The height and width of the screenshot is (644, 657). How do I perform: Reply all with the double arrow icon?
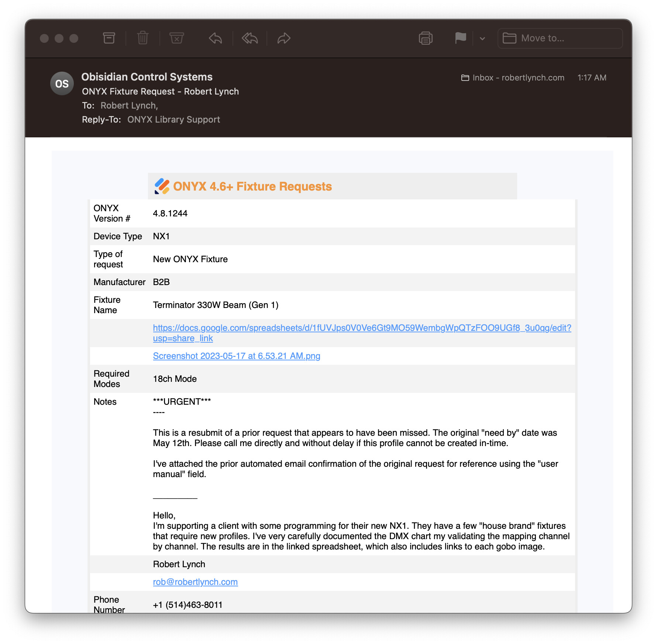[x=250, y=38]
